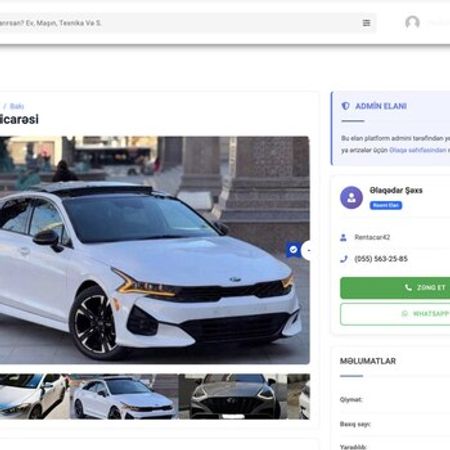This screenshot has width=450, height=450.
Task: Click the phone number (055) 563-25-85
Action: [381, 259]
